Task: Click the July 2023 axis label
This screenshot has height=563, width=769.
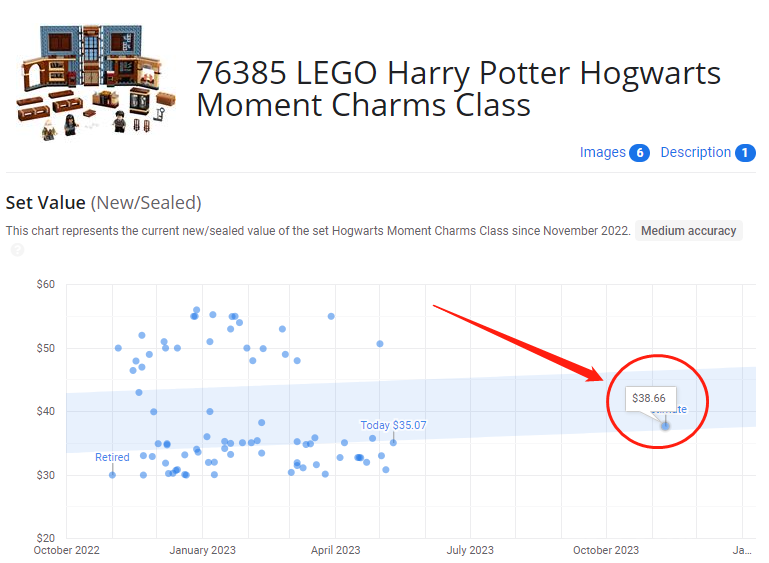Action: pos(470,550)
